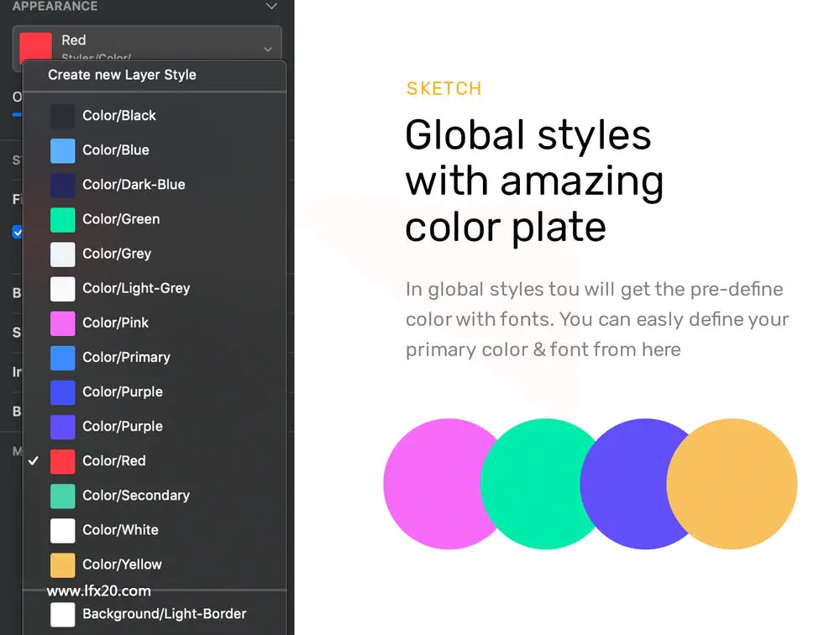840x635 pixels.
Task: Pick the Color/Dark-Blue style
Action: (155, 185)
